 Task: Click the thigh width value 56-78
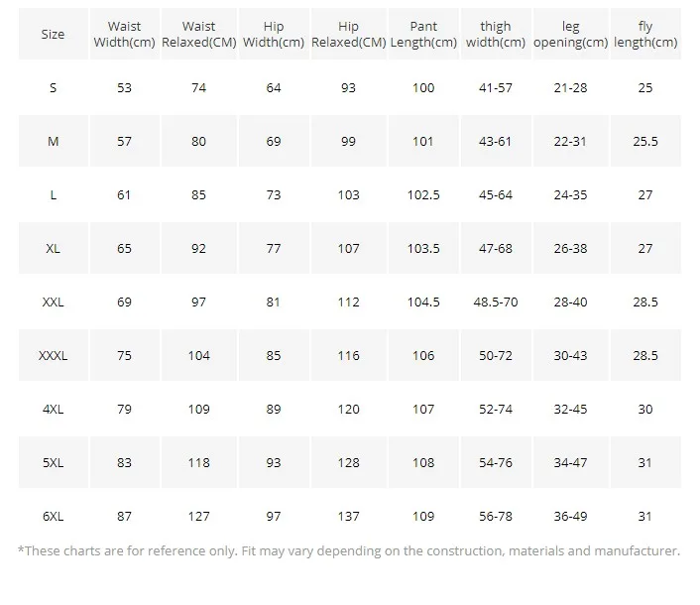496,516
